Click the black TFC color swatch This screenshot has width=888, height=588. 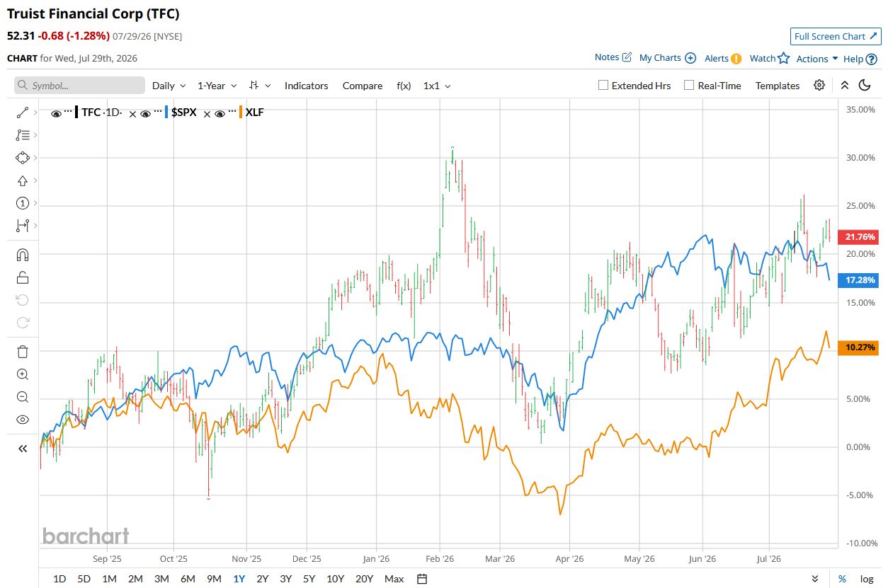tap(76, 112)
